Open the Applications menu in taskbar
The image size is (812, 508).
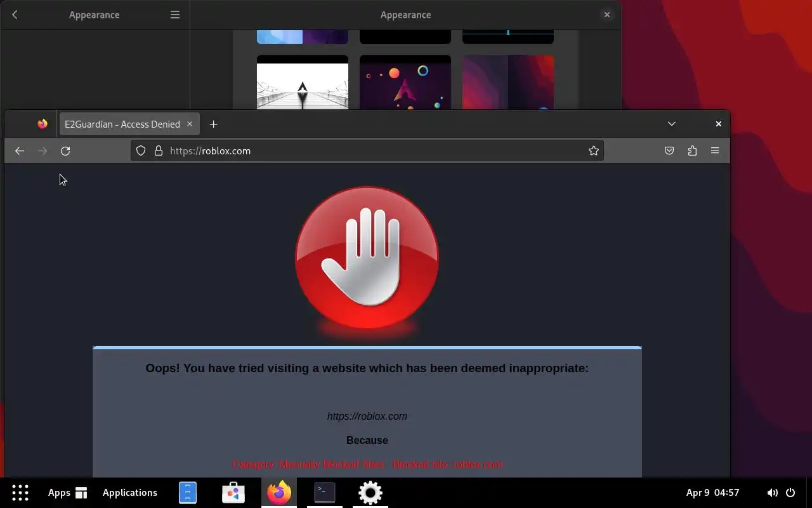click(x=130, y=492)
